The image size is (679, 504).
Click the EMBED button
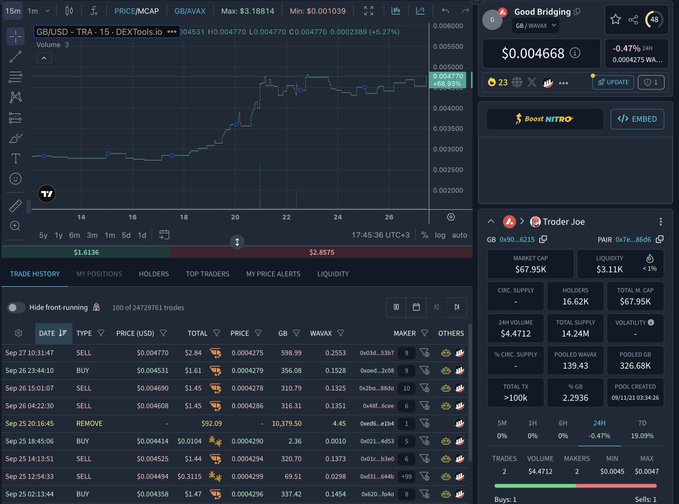(637, 119)
